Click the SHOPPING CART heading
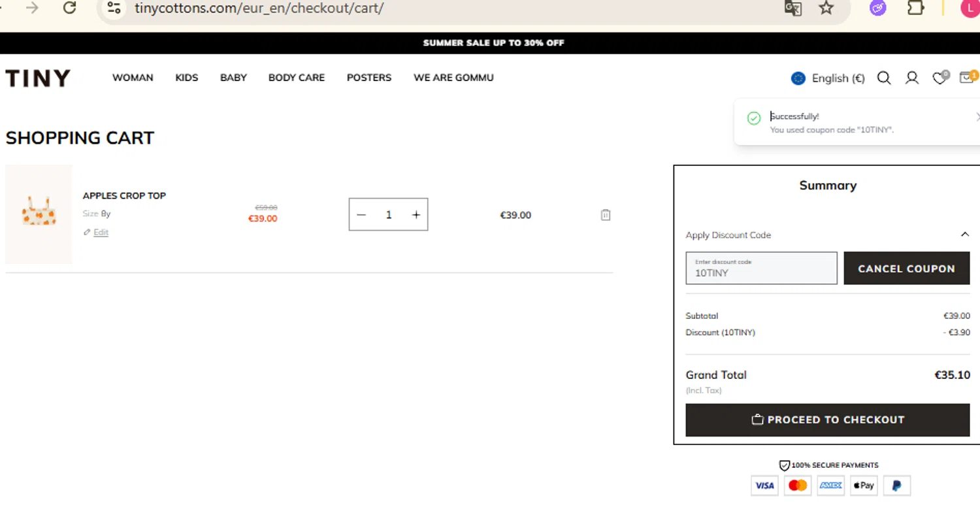This screenshot has height=511, width=980. (80, 138)
